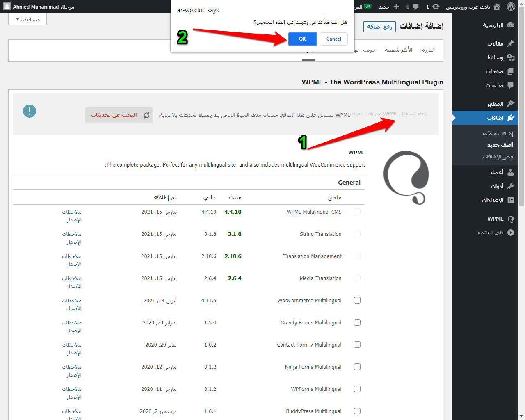Collapse sidebar with طي القائمة
The image size is (525, 420).
coord(495,233)
